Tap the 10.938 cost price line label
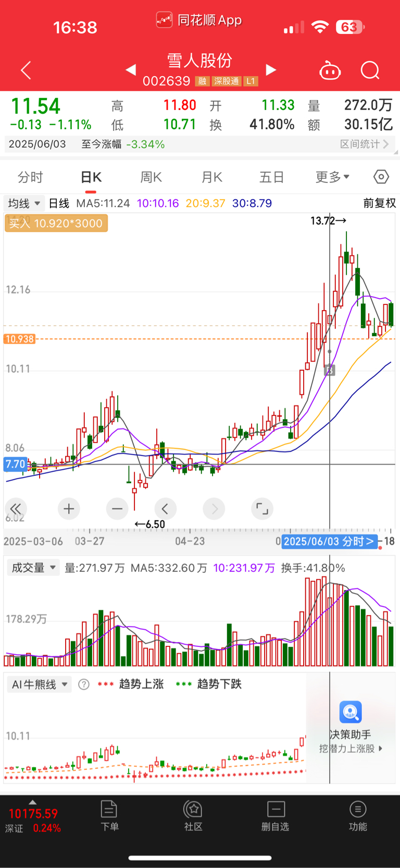Screen dimensions: 400x868 point(19,339)
